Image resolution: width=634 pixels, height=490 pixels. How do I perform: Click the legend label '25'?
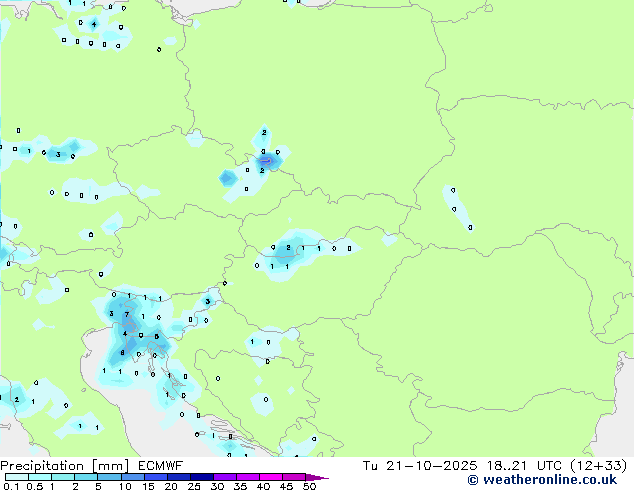coord(194,486)
